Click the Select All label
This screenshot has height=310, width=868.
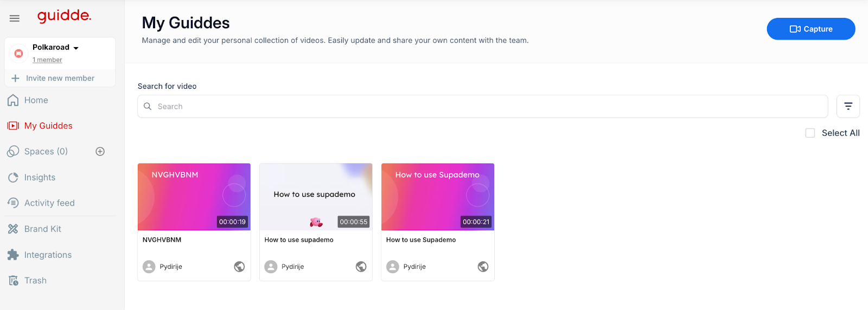point(840,133)
